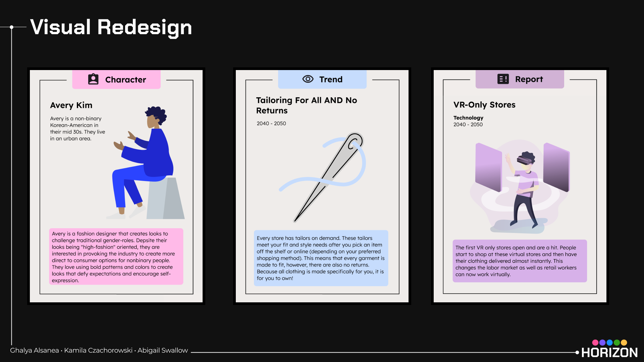The height and width of the screenshot is (362, 644).
Task: Click the HORIZON wordmark logo
Action: 609,352
